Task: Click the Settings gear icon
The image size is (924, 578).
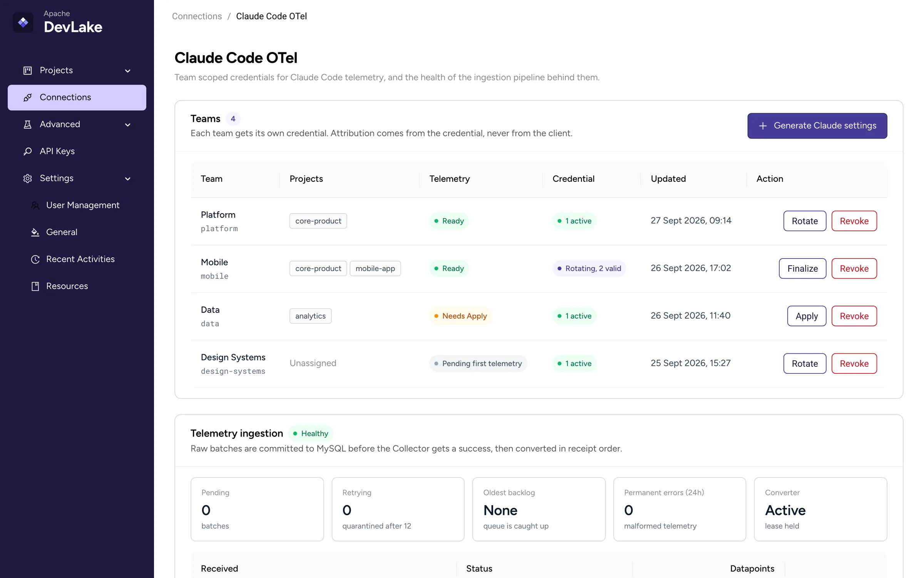Action: pyautogui.click(x=28, y=178)
